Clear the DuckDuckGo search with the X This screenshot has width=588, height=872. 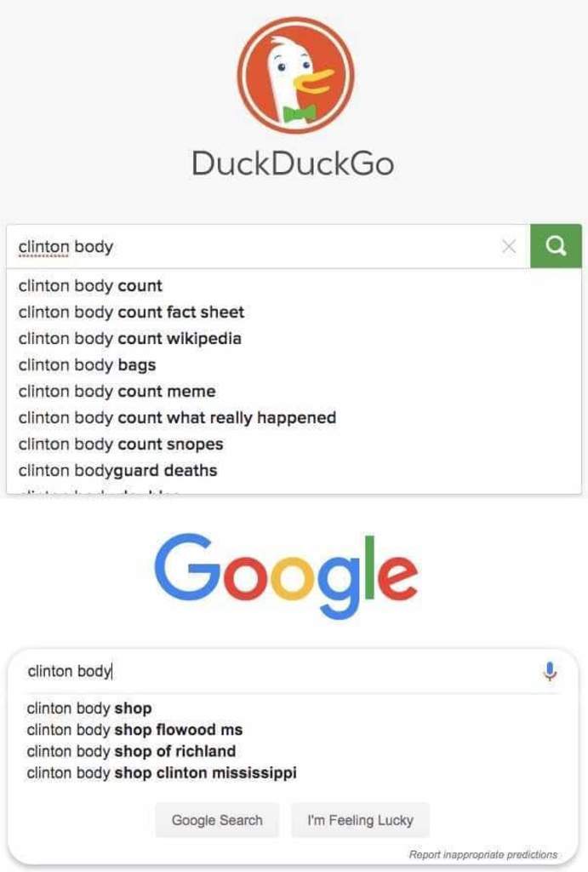[x=509, y=247]
